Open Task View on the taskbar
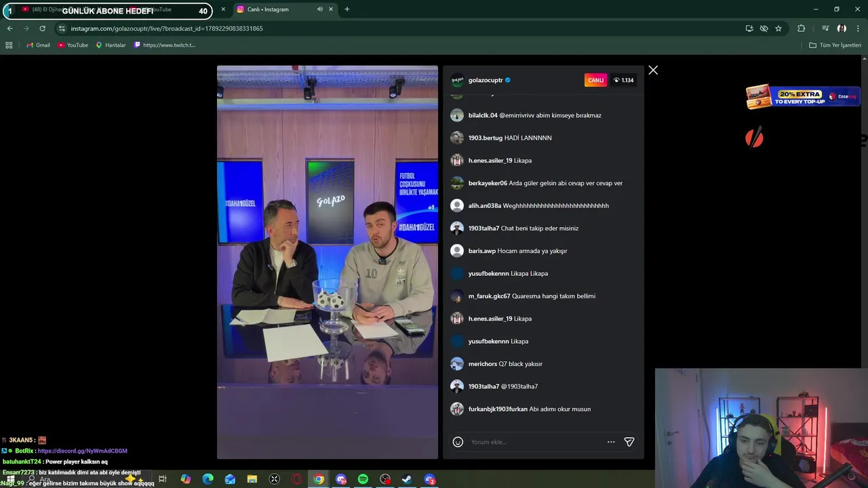Screen dimensions: 868x488 click(162, 479)
